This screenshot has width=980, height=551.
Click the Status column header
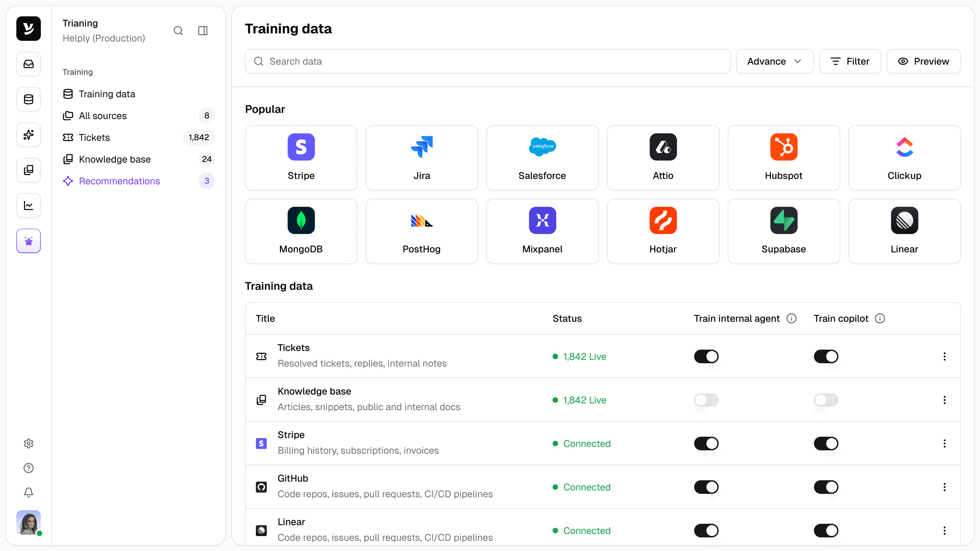coord(567,318)
